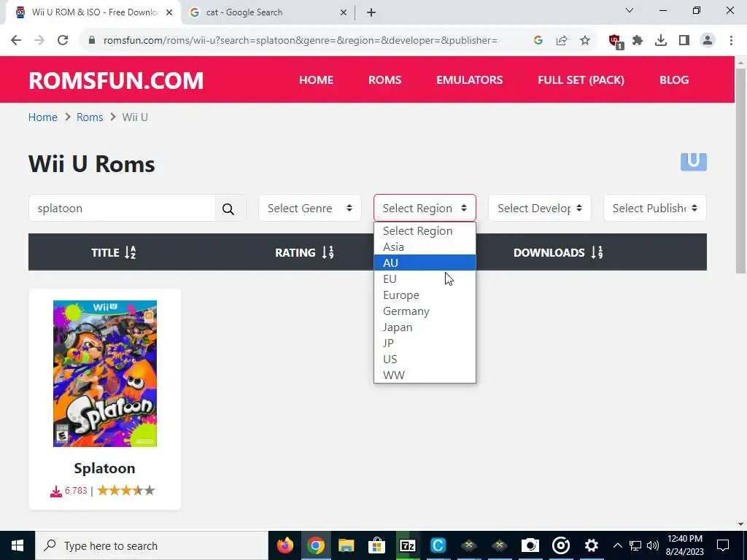747x560 pixels.
Task: Open EMULATORS in site navigation
Action: 470,80
